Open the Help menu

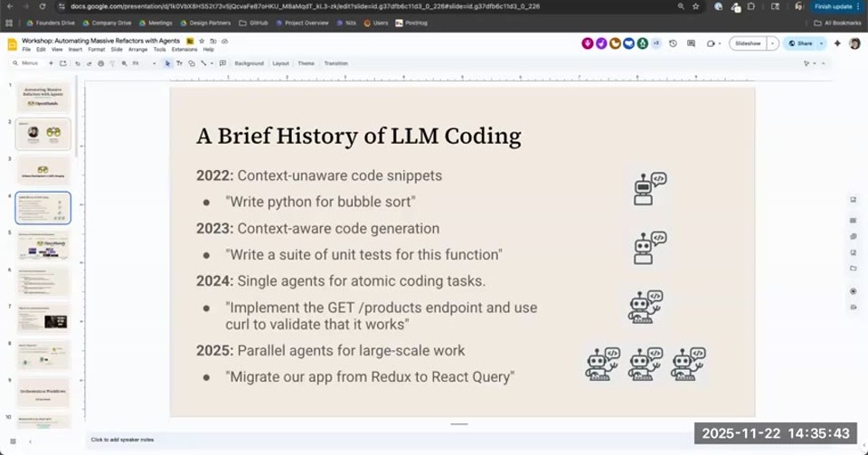click(208, 49)
